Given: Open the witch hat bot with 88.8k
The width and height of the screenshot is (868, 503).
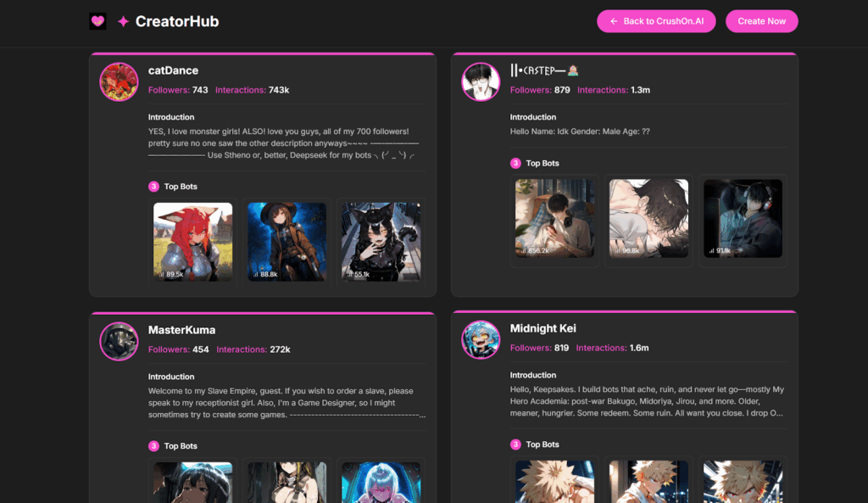Looking at the screenshot, I should click(287, 242).
